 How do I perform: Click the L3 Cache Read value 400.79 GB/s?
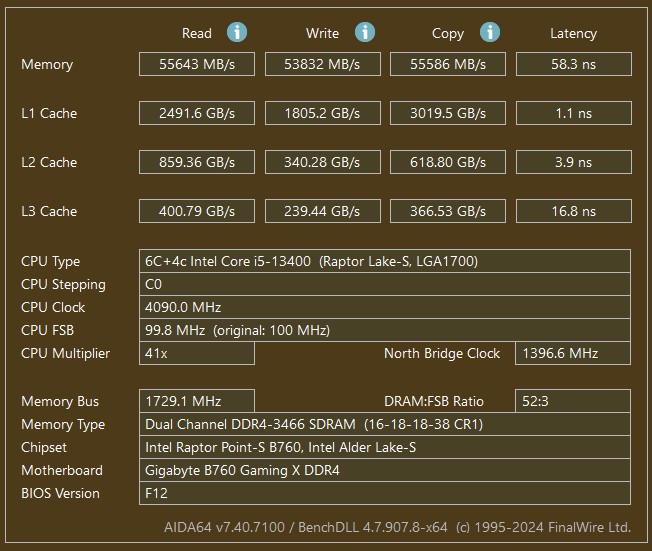(x=197, y=211)
